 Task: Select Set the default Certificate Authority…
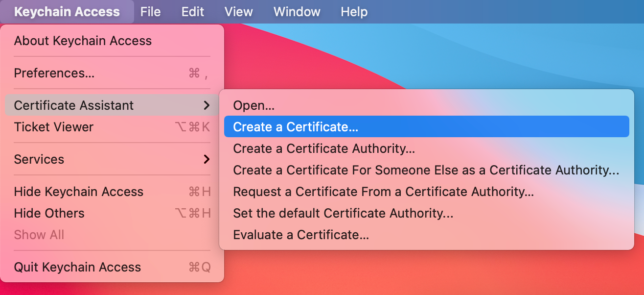pyautogui.click(x=426, y=213)
